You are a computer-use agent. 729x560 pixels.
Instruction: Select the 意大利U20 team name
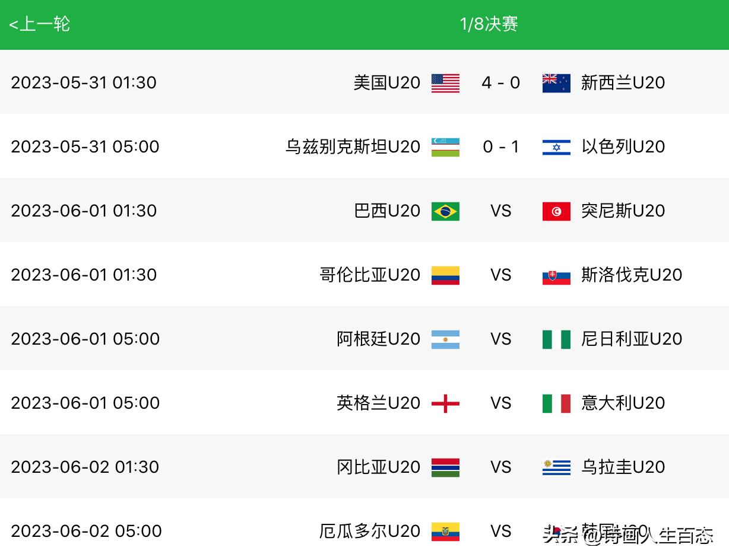click(x=623, y=403)
